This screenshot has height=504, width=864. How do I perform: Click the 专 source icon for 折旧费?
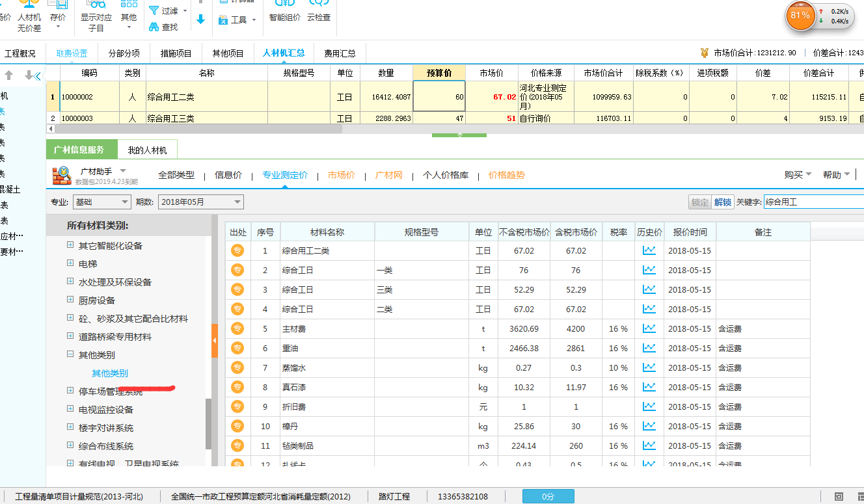click(x=237, y=406)
